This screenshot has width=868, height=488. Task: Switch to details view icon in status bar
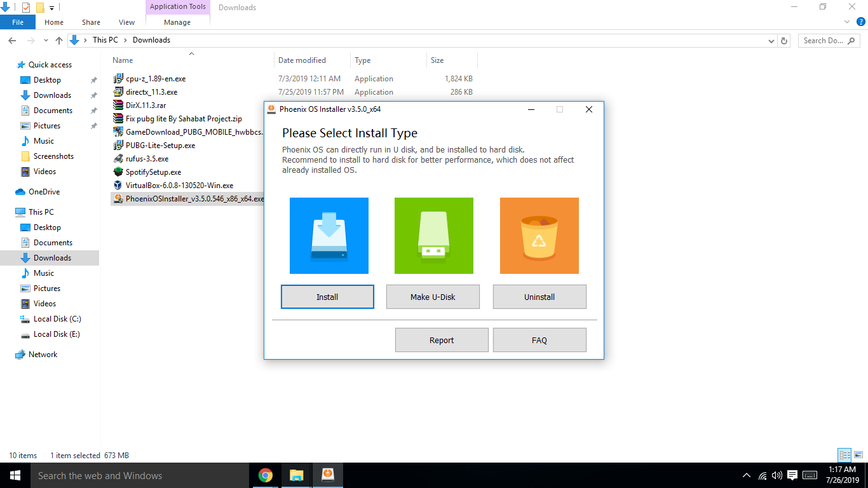point(844,455)
